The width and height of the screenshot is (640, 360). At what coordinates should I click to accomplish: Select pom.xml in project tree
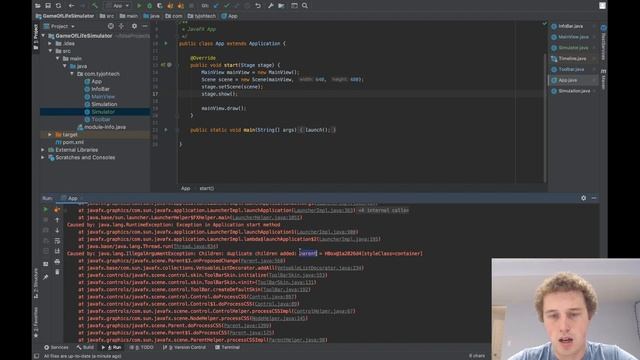70,142
